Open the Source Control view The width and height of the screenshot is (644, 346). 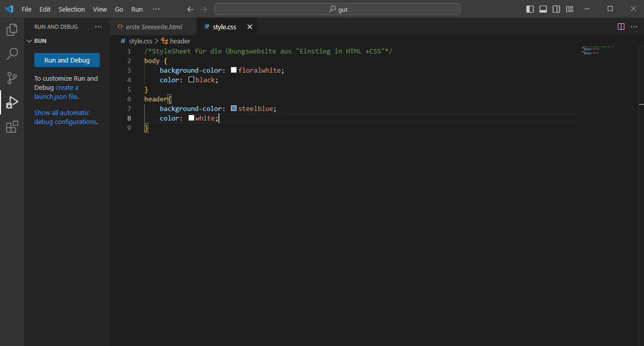point(12,78)
